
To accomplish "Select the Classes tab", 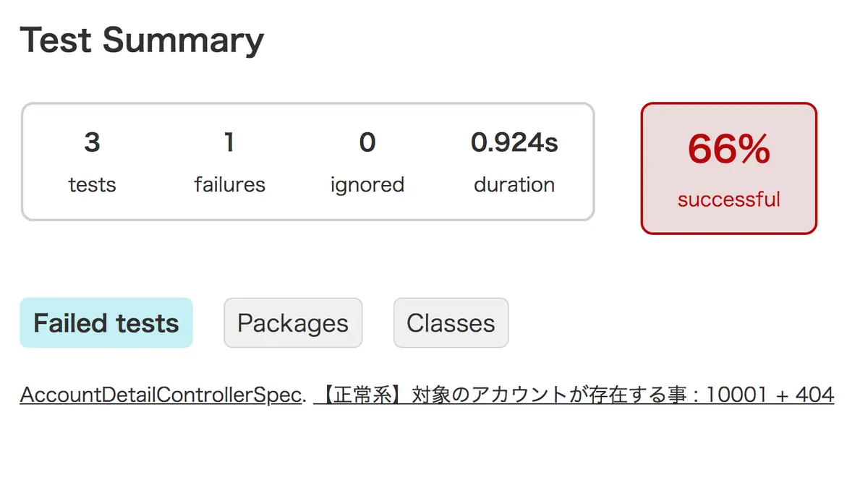I will pyautogui.click(x=451, y=323).
